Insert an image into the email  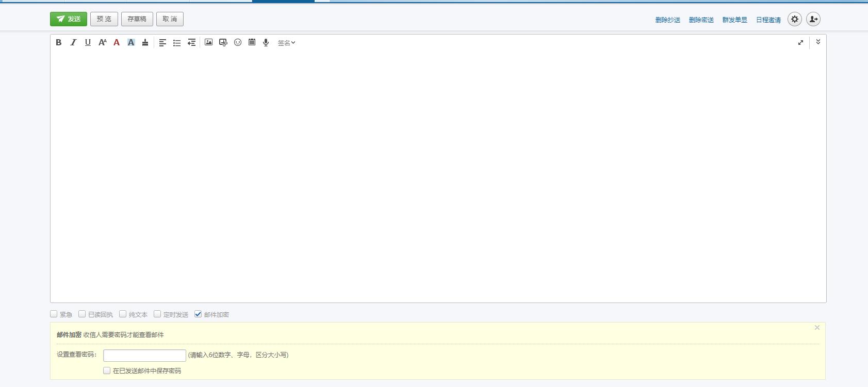(208, 43)
